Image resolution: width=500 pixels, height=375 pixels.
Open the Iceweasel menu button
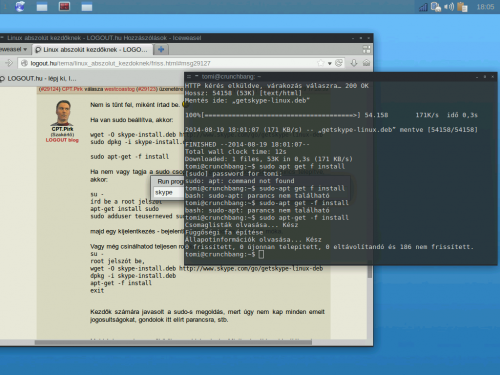(x=14, y=49)
